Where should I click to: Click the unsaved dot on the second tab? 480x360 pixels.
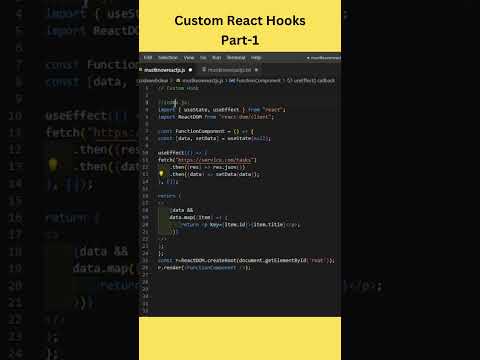(x=256, y=70)
